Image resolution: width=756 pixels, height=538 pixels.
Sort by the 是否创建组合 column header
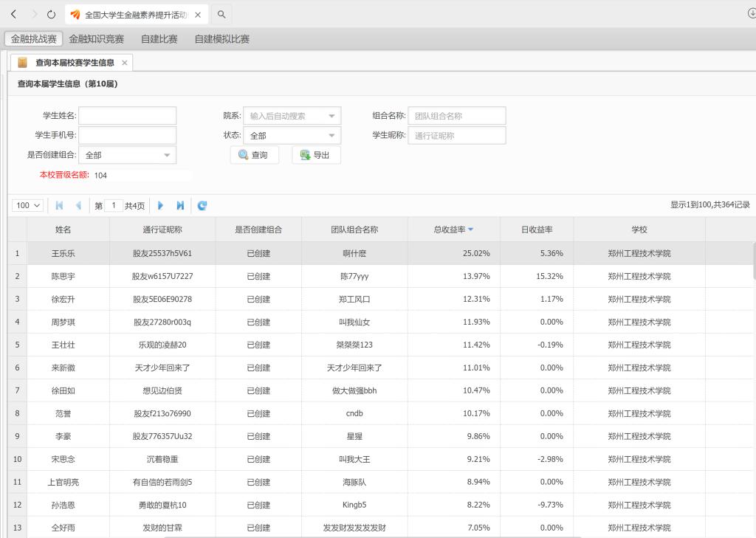(258, 230)
